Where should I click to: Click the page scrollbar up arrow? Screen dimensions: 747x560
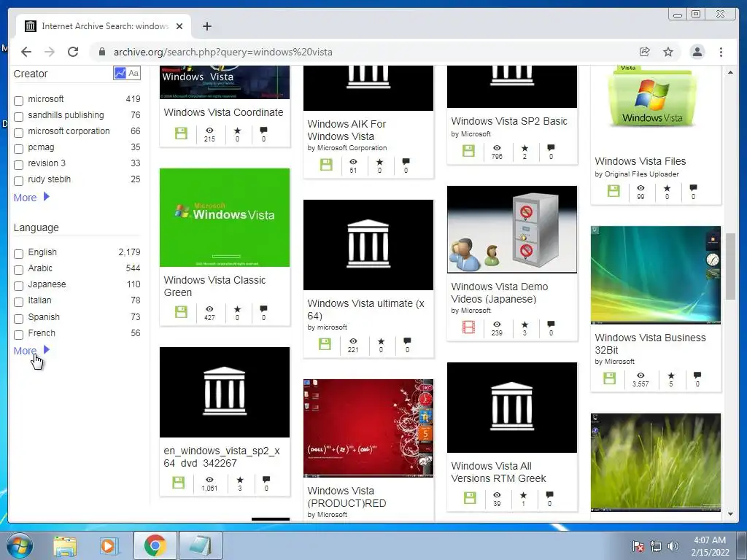point(730,72)
